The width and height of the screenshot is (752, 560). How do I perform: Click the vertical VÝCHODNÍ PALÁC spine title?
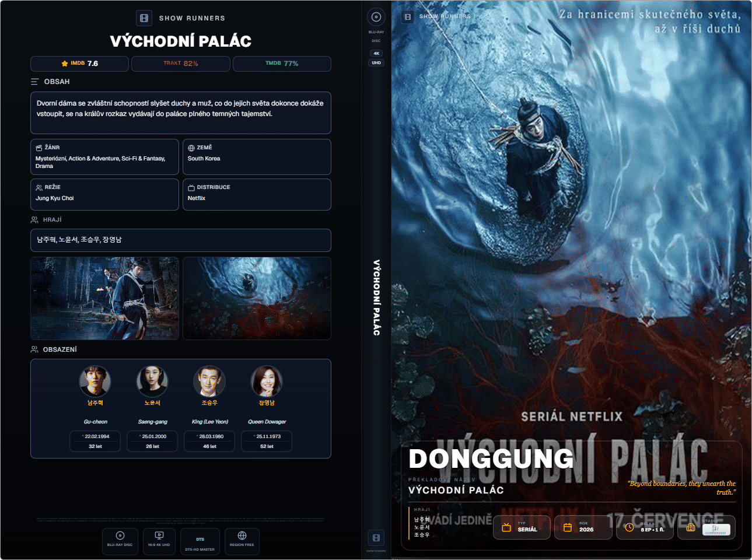point(376,297)
